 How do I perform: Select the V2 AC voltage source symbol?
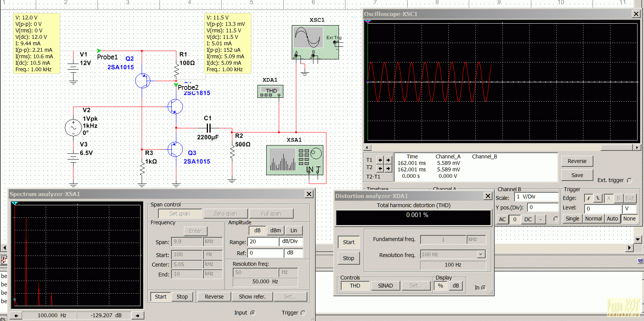[73, 128]
